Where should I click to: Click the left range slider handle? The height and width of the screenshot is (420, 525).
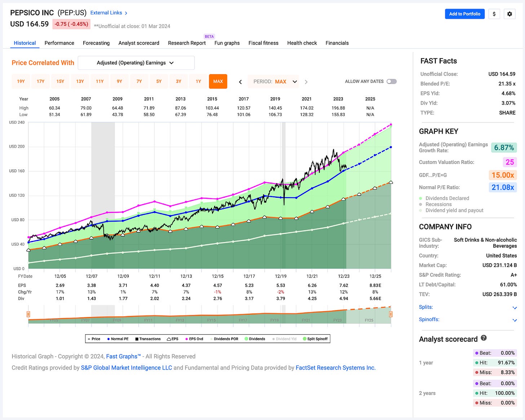point(28,314)
